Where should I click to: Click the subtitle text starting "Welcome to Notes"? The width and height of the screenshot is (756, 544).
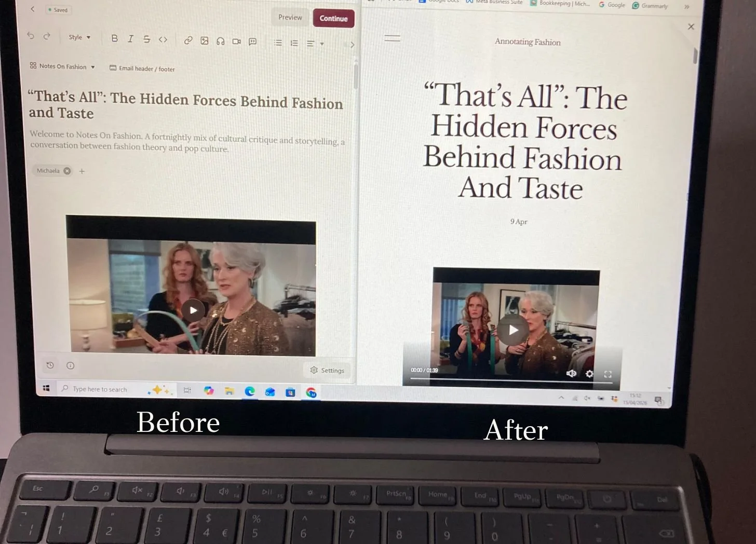point(187,141)
